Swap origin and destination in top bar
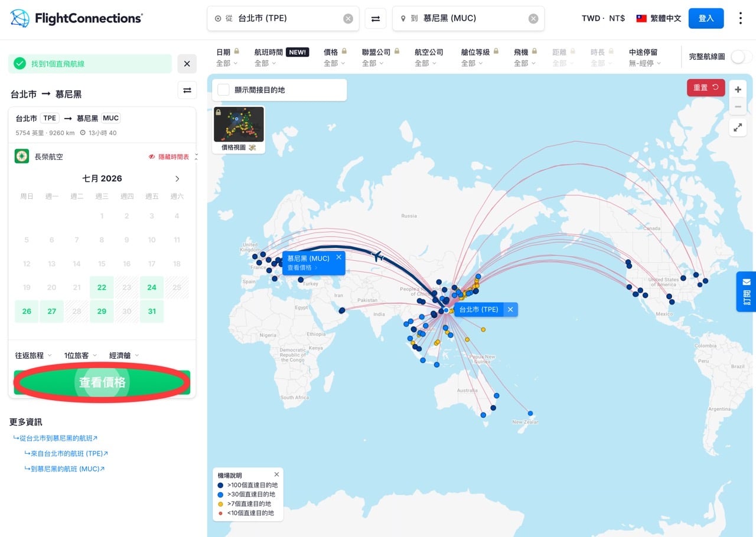Viewport: 756px width, 537px height. coord(376,18)
